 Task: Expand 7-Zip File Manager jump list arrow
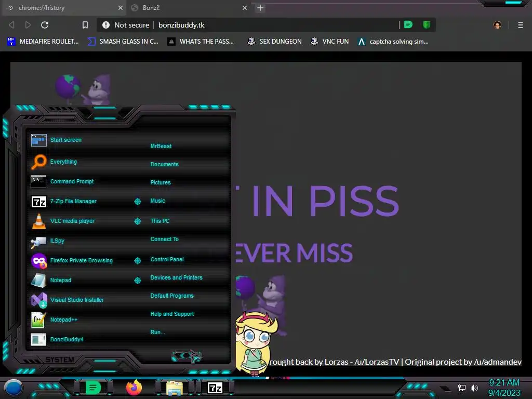[x=137, y=202]
